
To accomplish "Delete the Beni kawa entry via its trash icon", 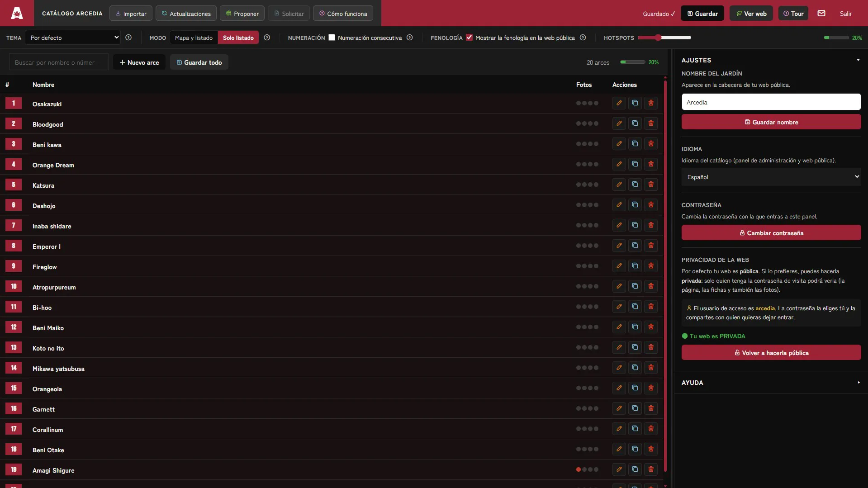I will coord(650,144).
